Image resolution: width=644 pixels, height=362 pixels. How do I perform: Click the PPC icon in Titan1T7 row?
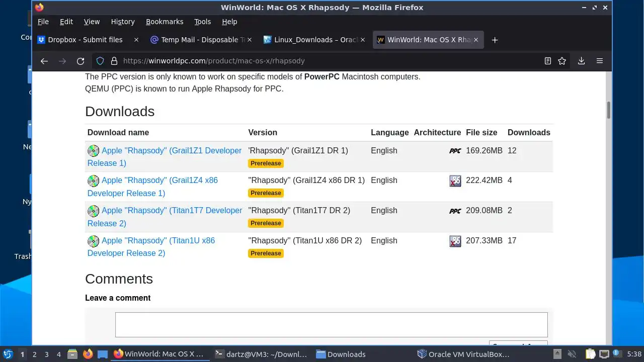455,211
